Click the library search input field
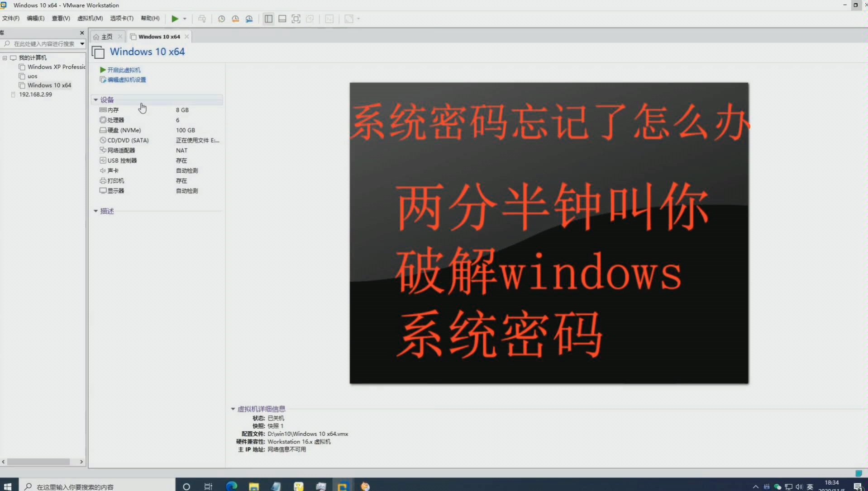The image size is (868, 491). (41, 44)
